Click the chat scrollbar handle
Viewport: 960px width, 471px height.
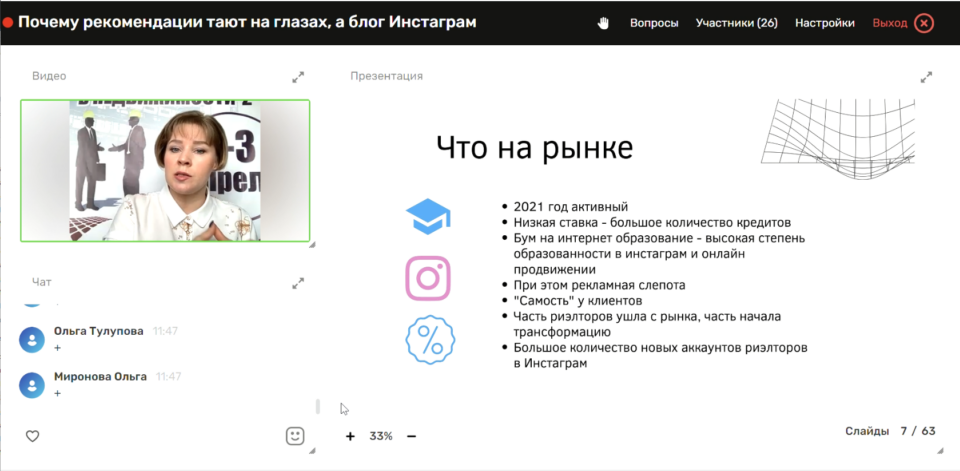318,406
